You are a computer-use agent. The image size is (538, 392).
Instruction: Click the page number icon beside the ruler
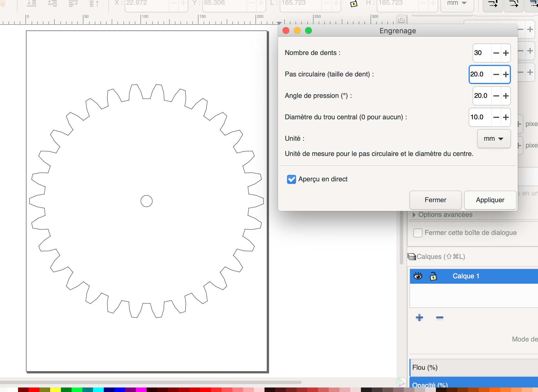click(401, 19)
